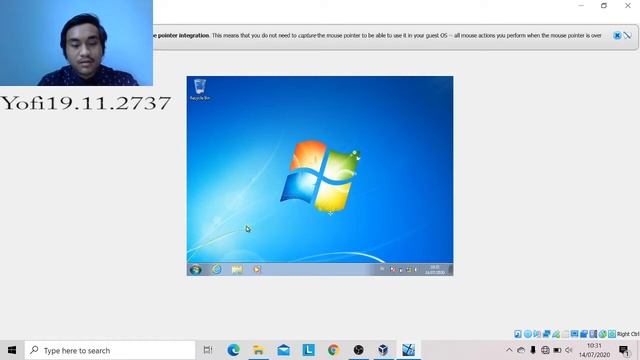Screen dimensions: 640x360
Task: Click the guest Action Center flag icon
Action: 393,269
